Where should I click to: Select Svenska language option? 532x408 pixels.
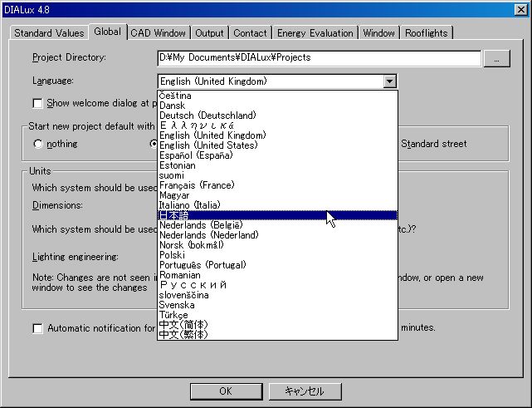277,305
